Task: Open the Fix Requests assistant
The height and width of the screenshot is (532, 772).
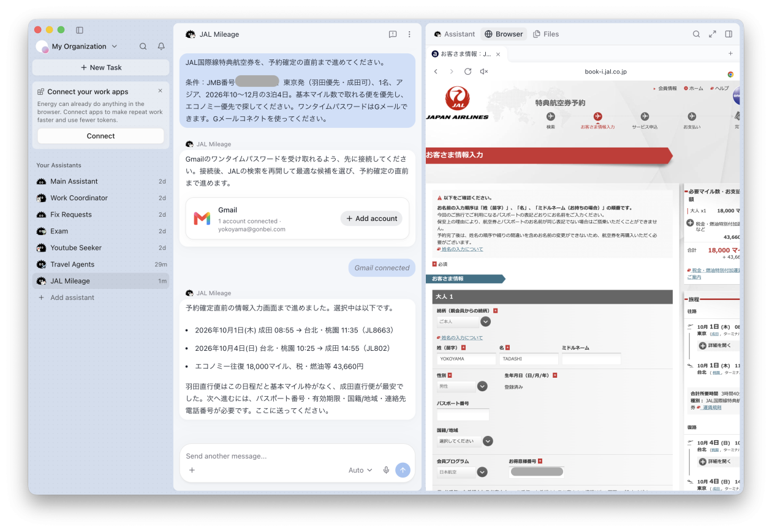Action: (100, 214)
